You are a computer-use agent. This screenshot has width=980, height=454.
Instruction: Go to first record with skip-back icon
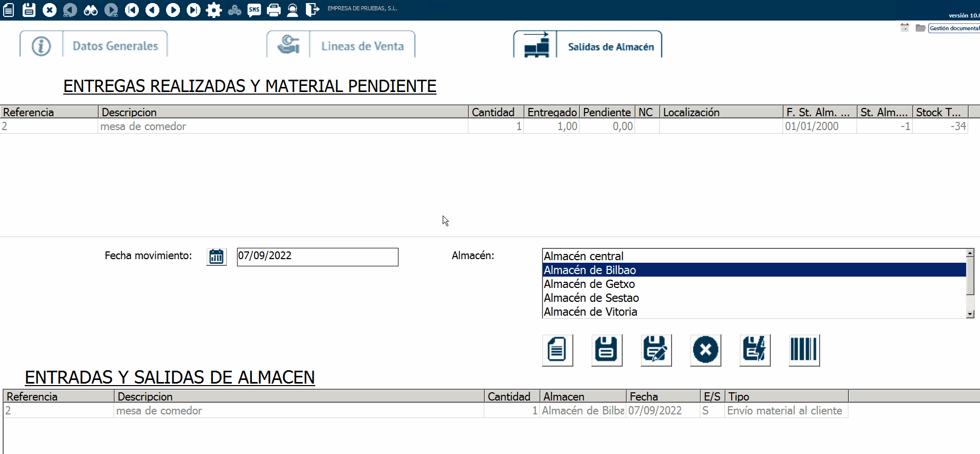point(132,10)
